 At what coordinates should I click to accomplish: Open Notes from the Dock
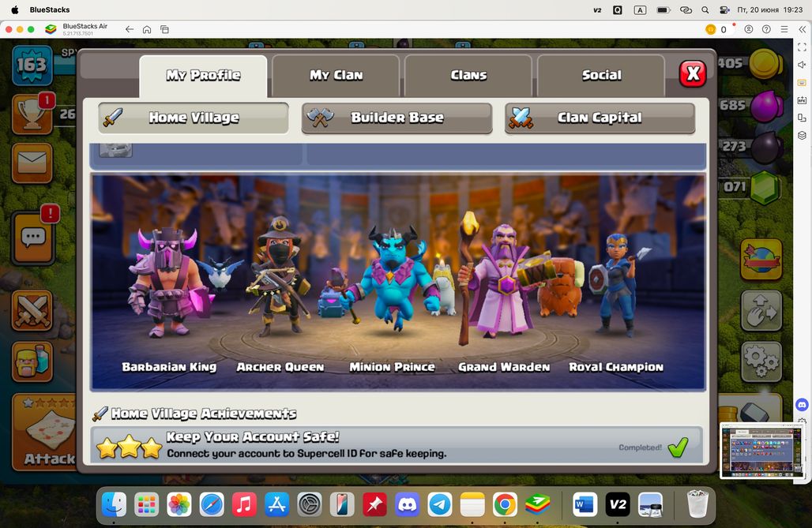click(472, 504)
